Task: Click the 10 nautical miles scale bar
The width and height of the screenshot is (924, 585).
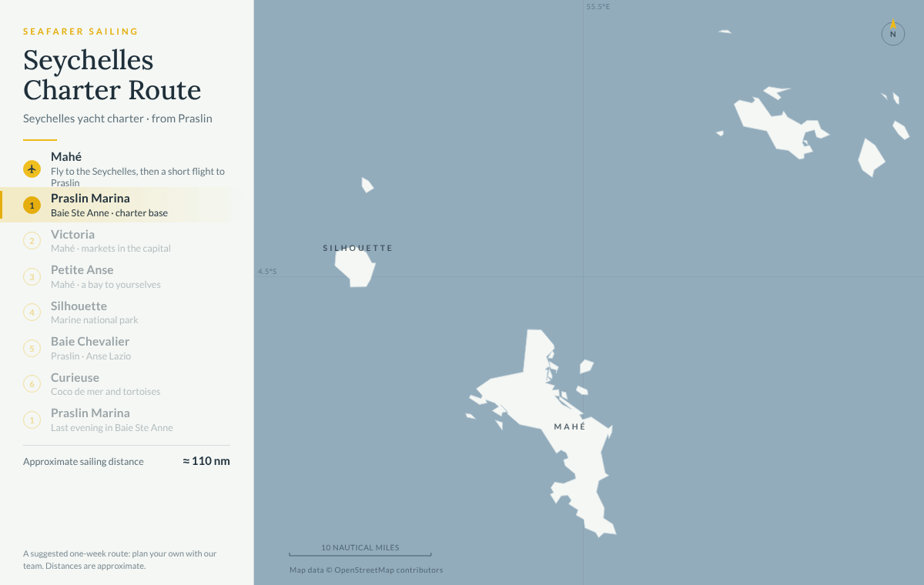Action: click(x=360, y=550)
